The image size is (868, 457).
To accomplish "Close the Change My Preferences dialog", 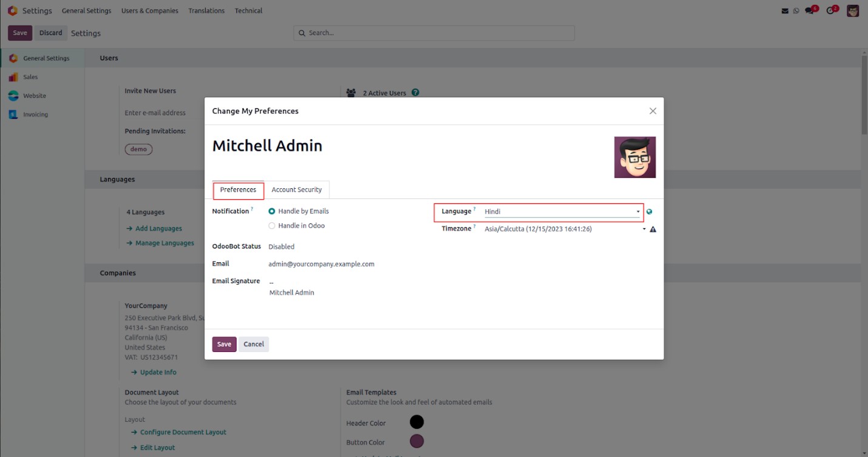I will (653, 111).
